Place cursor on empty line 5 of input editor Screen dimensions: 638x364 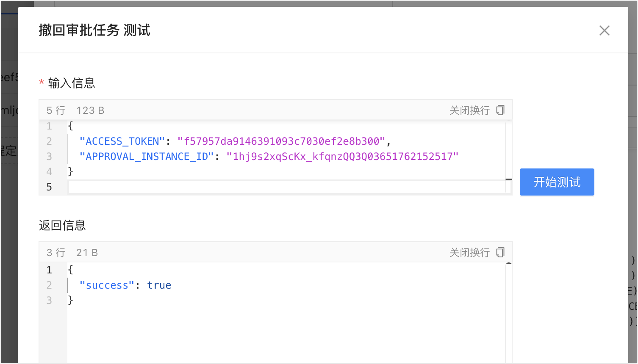point(288,187)
